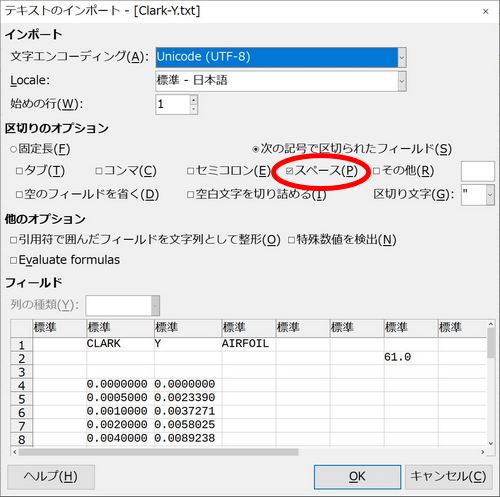Click the 始めの行(W) input field

coord(173,104)
